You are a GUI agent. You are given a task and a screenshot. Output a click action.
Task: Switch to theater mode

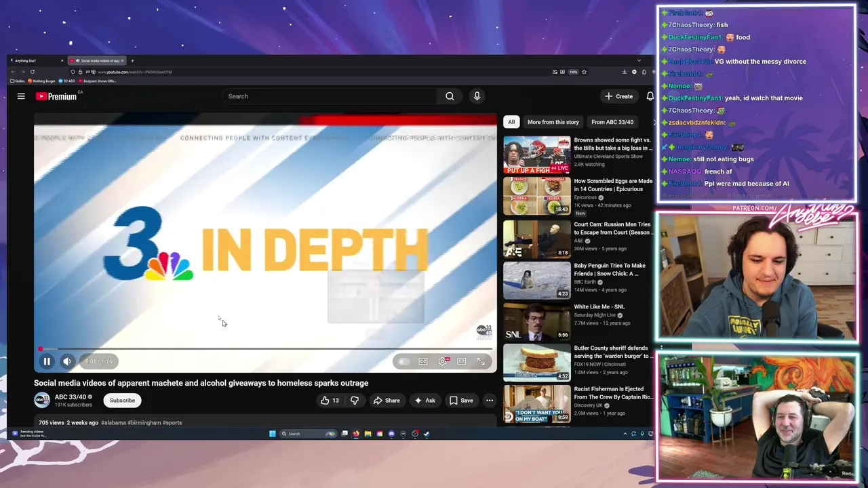point(462,361)
